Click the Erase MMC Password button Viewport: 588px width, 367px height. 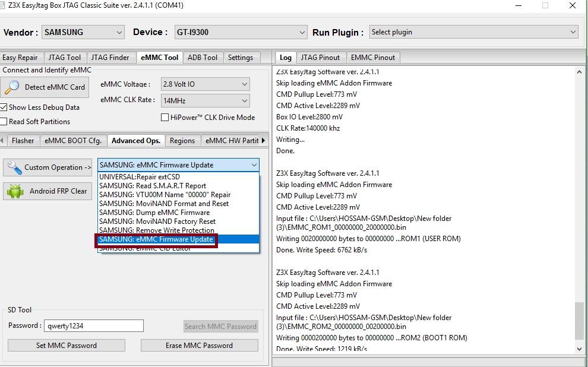coord(199,345)
